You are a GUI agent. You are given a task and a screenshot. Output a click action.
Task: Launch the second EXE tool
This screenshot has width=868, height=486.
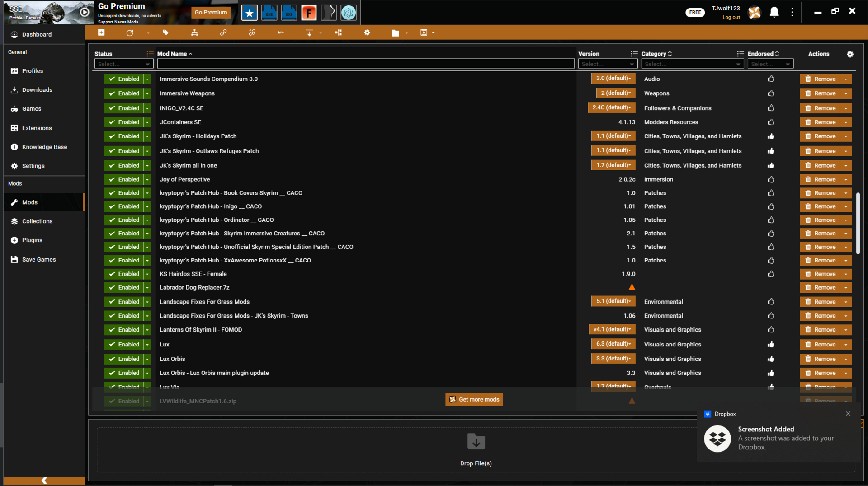[289, 13]
